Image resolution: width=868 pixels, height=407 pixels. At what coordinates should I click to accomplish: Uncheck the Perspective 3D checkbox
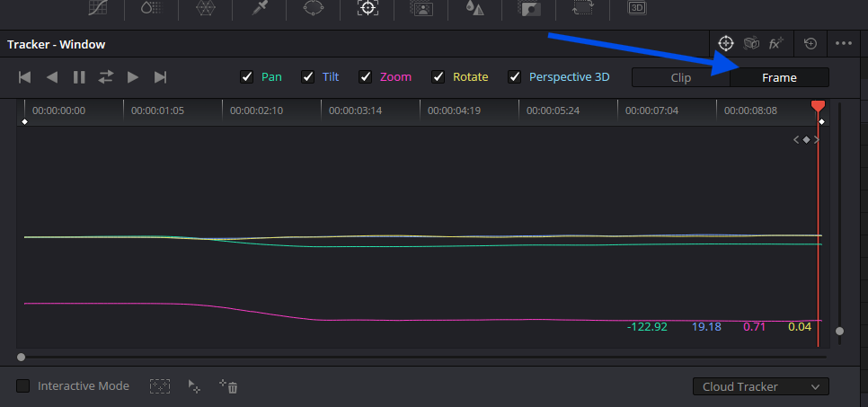(x=515, y=77)
